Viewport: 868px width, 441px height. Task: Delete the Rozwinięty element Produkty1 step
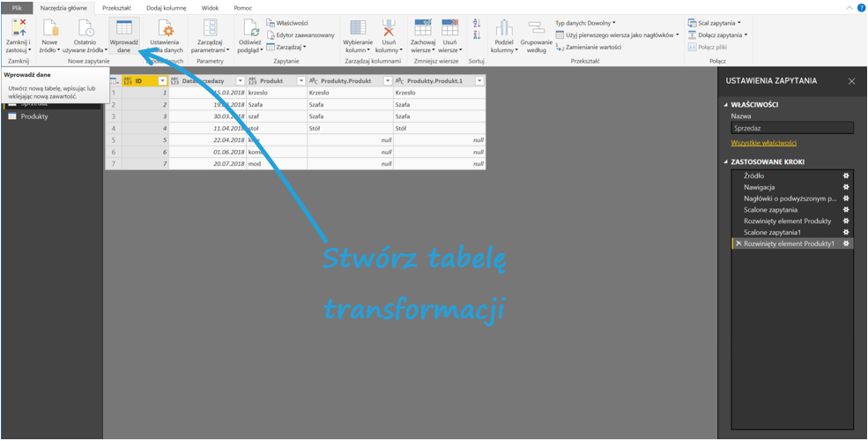point(738,243)
